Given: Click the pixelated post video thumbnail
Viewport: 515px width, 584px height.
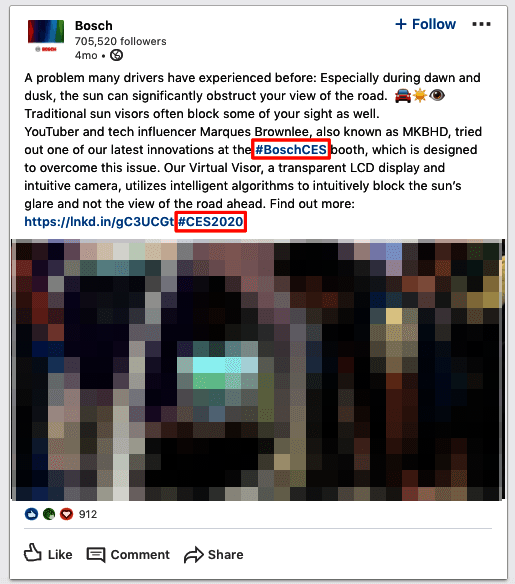Looking at the screenshot, I should click(257, 370).
